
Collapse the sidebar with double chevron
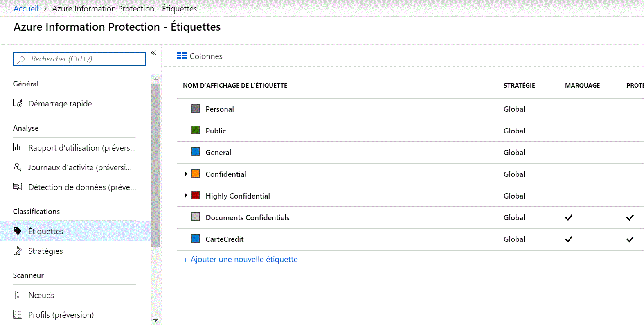click(x=153, y=53)
